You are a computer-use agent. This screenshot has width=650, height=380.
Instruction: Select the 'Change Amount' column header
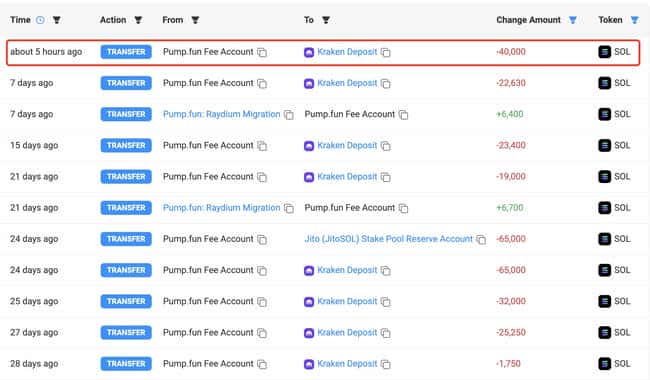(529, 20)
